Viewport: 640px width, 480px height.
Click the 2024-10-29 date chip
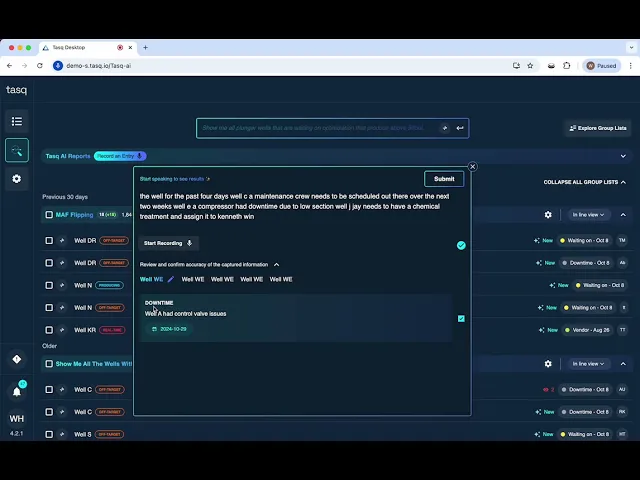(x=169, y=329)
